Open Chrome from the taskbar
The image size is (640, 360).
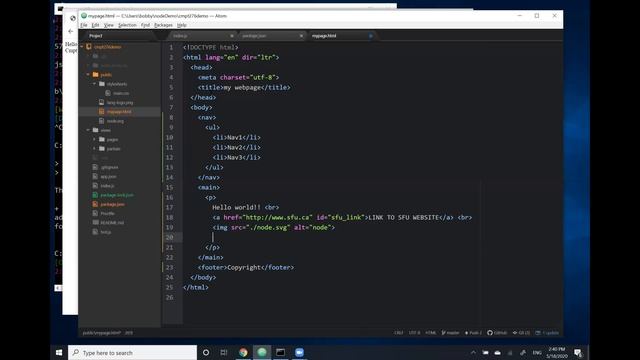point(243,352)
